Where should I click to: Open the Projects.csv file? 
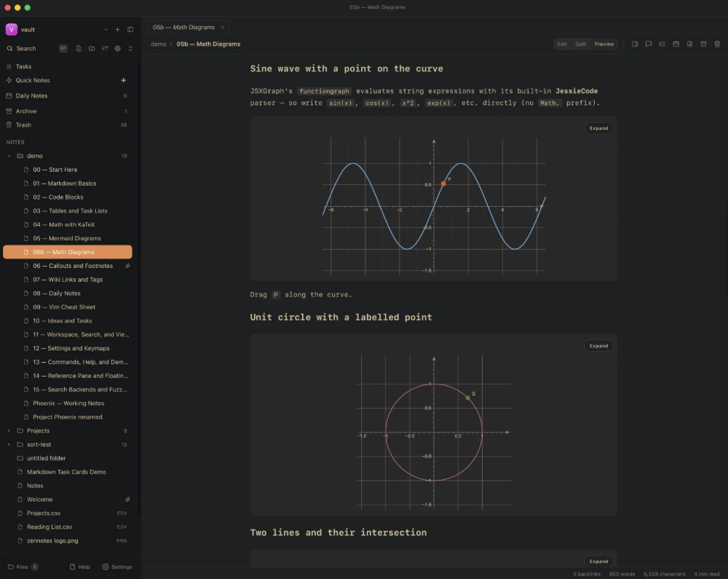[67, 513]
